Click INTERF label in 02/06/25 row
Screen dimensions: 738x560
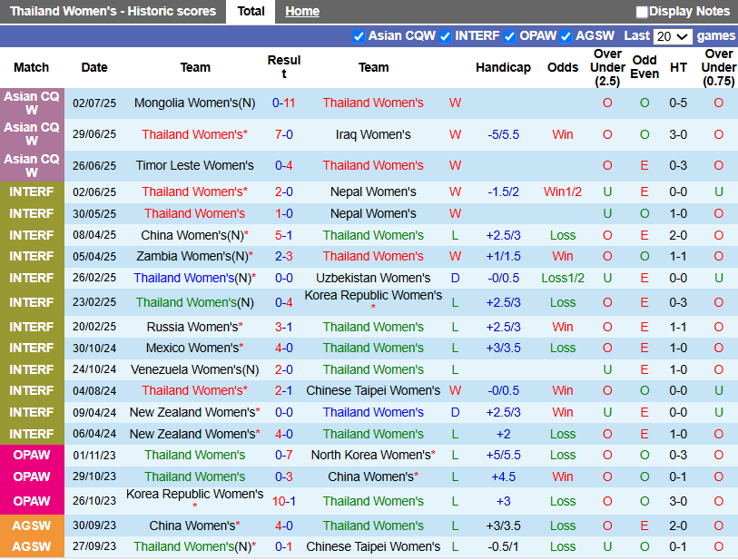tap(32, 192)
